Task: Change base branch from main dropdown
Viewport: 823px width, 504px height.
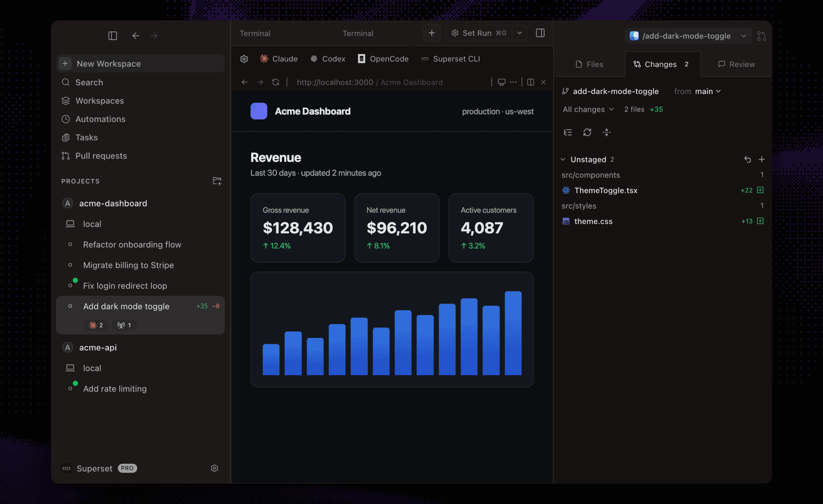Action: [x=708, y=91]
